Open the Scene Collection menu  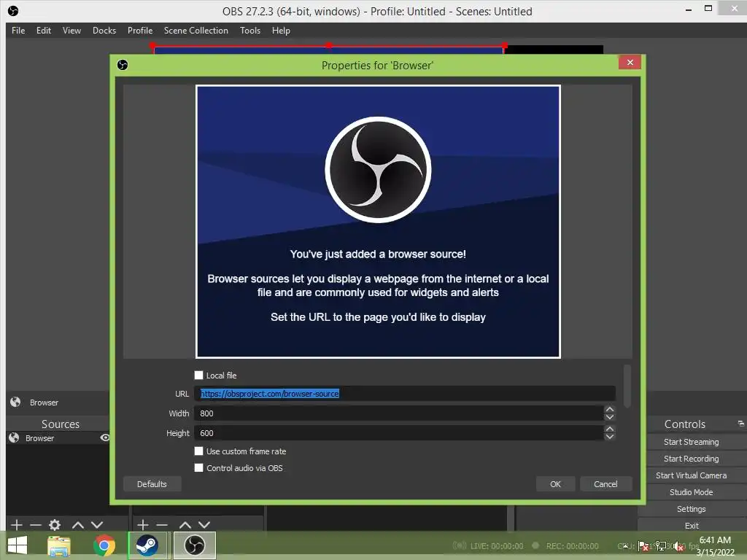196,31
